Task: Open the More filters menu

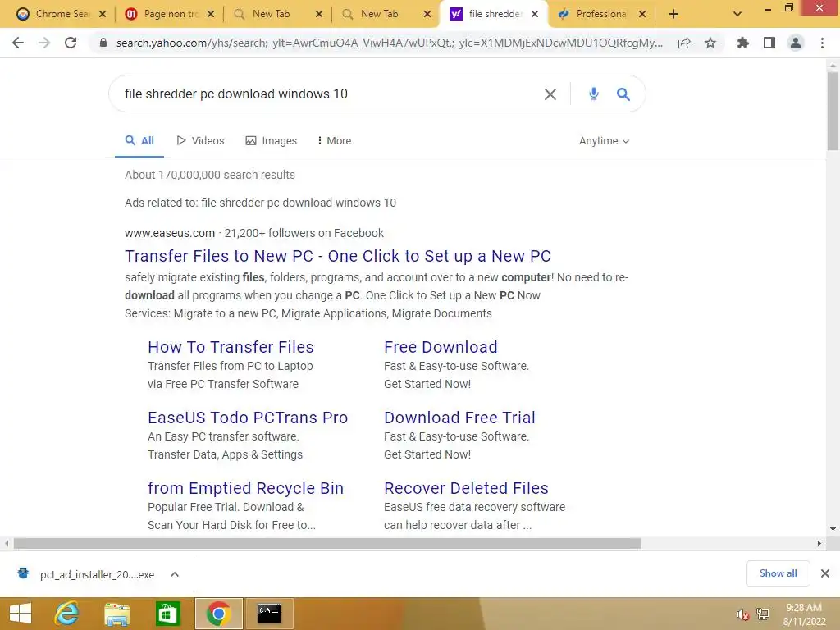Action: coord(334,141)
